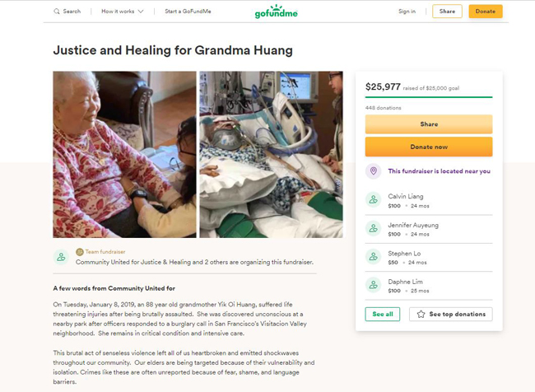535x392 pixels.
Task: Click Jennifer Auyeung's donor avatar icon
Action: [374, 228]
